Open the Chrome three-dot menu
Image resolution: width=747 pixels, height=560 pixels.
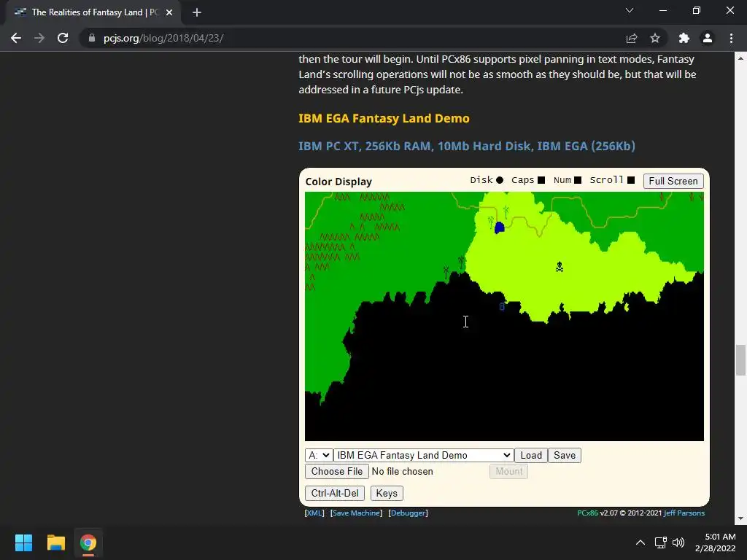click(x=731, y=38)
